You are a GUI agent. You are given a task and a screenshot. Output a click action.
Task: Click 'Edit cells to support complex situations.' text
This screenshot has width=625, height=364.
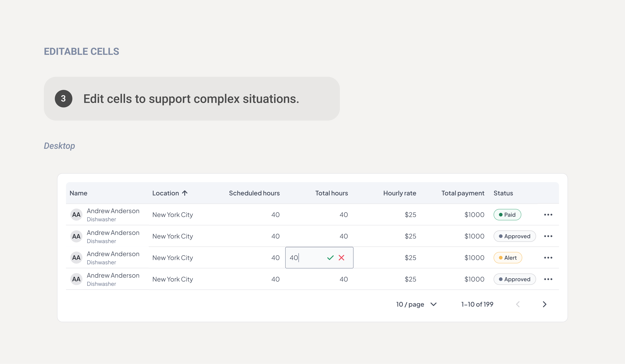tap(191, 99)
